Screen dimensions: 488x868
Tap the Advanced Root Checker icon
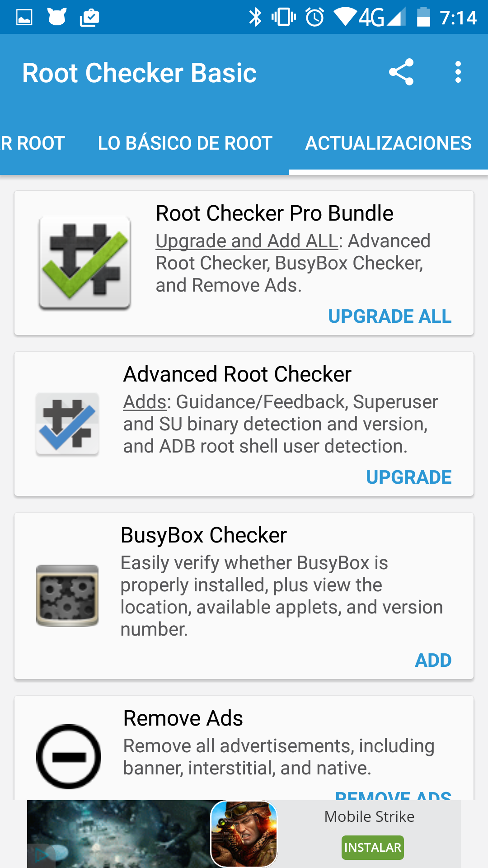click(68, 424)
